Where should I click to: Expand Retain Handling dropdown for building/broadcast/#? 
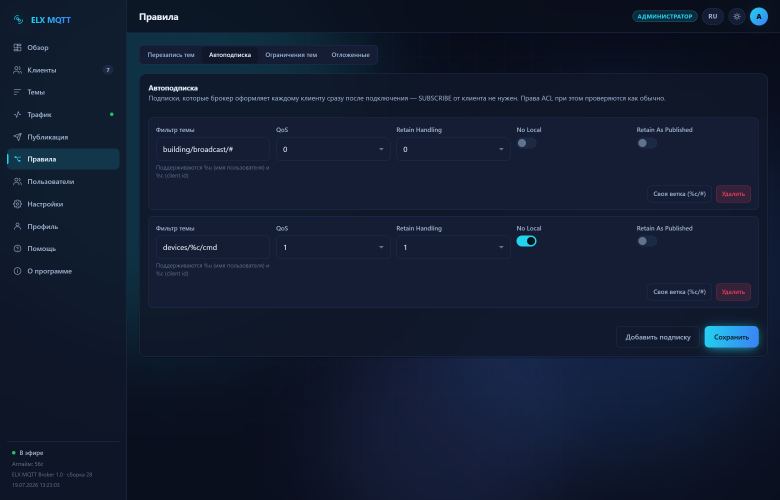[x=453, y=149]
